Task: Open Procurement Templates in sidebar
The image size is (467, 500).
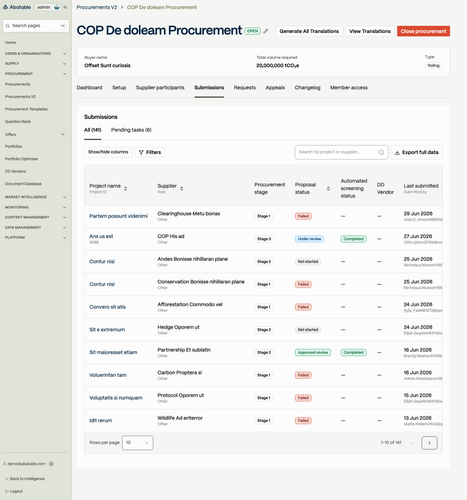Action: [26, 109]
